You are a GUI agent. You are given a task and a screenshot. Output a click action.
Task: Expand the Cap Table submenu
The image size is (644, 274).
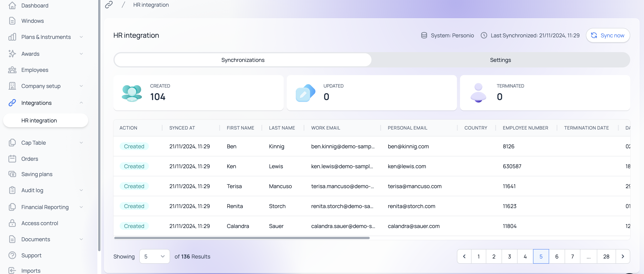coord(81,143)
